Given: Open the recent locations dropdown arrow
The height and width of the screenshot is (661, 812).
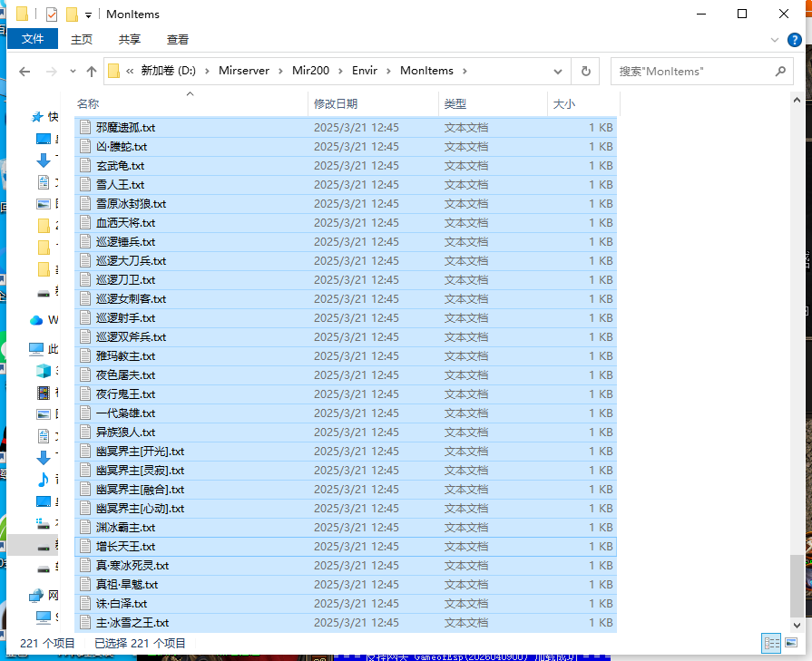Looking at the screenshot, I should 73,72.
